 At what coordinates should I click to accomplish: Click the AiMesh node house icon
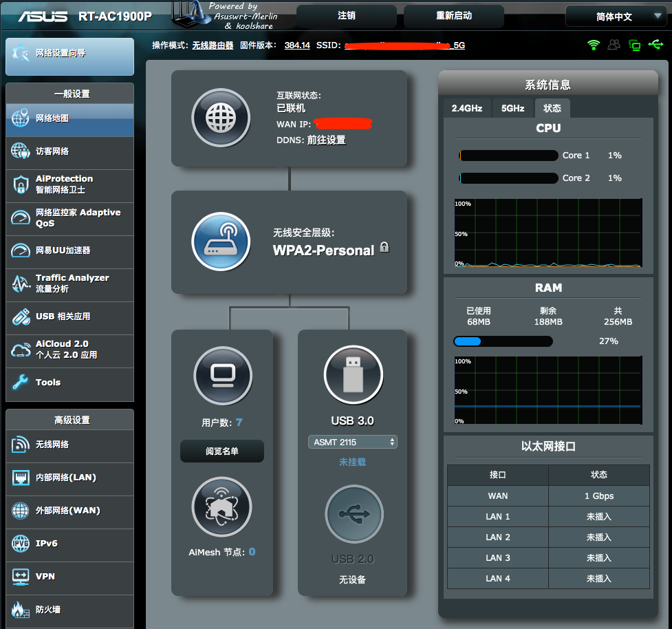(221, 507)
